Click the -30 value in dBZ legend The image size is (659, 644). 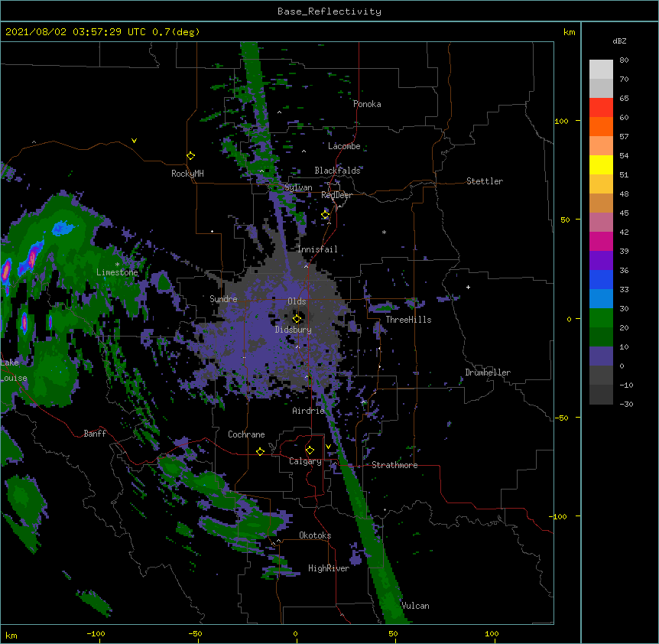(x=626, y=405)
